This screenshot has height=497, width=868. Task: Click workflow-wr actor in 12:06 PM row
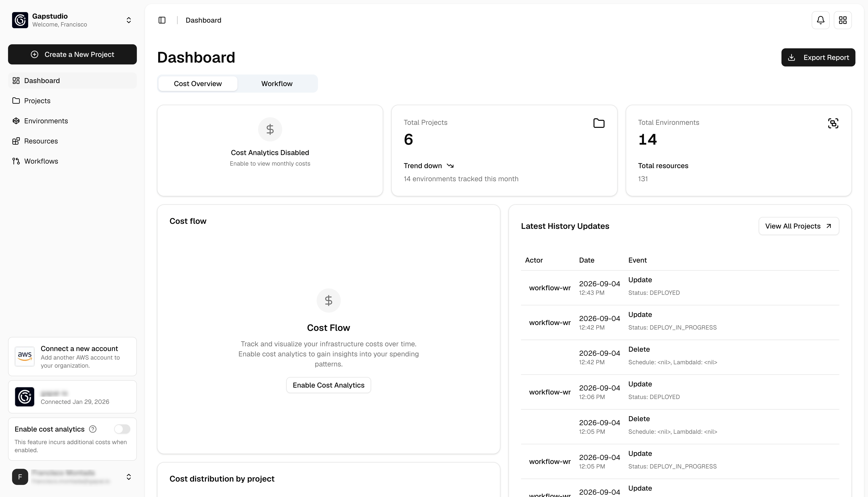click(x=549, y=392)
